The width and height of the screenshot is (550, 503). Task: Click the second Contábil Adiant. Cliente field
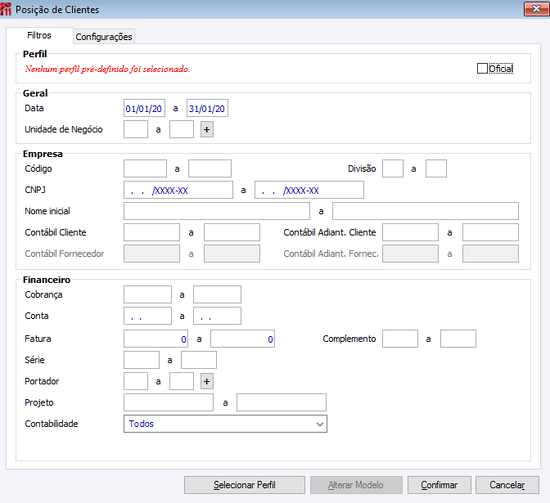(x=490, y=233)
